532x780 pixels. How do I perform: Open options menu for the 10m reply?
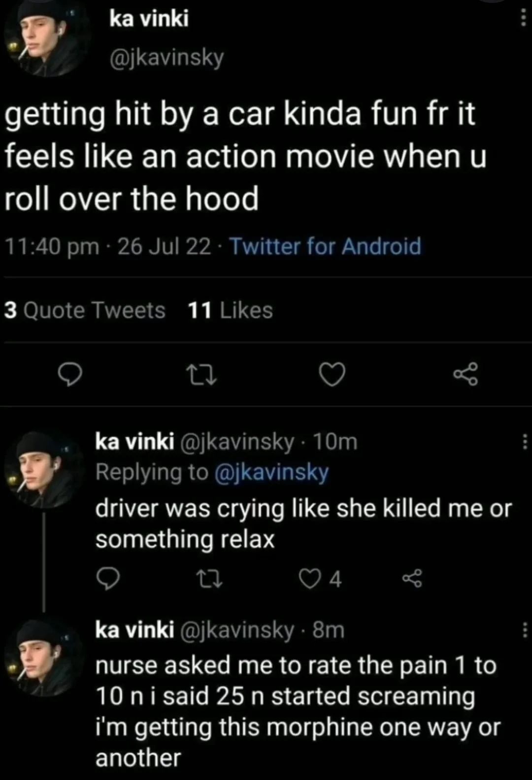tap(524, 441)
